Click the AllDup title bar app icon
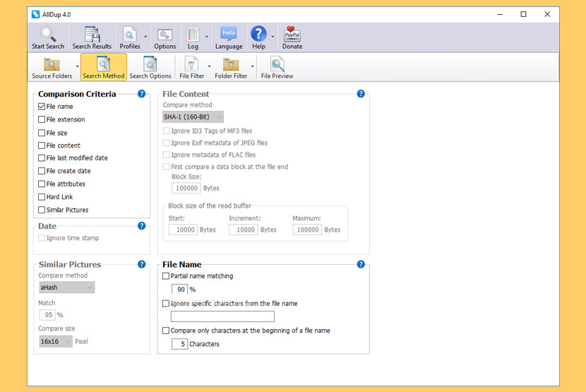The image size is (586, 392). point(36,14)
